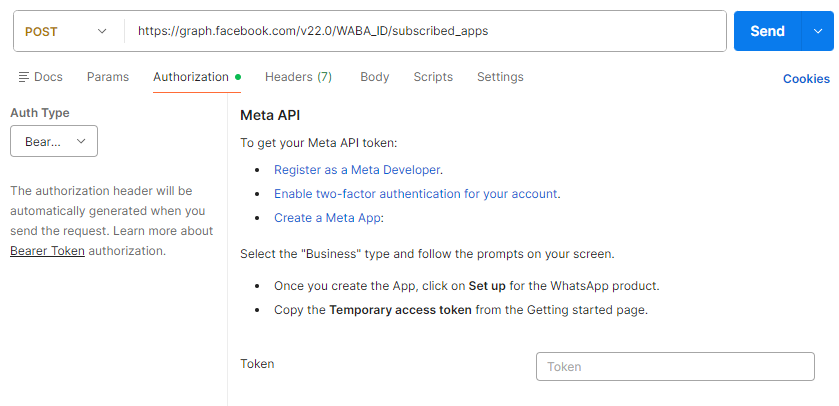Open the Auth Type Bearer dropdown
Screen dimensions: 839x406
(54, 142)
